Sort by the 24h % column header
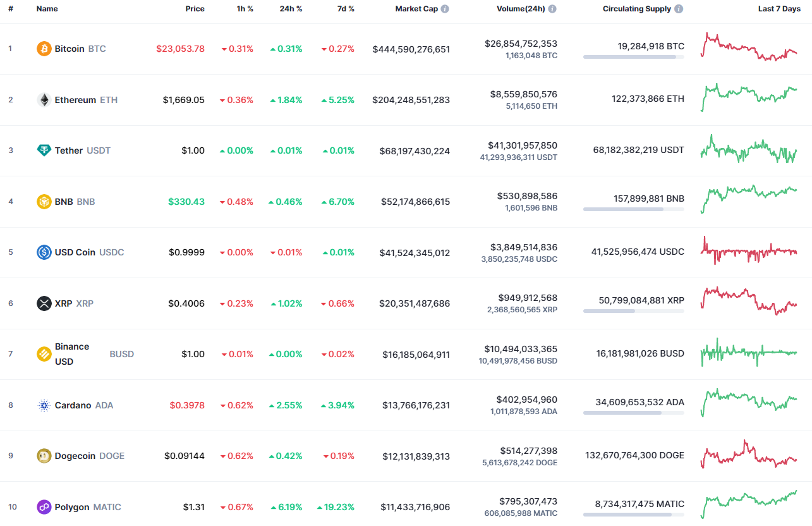The height and width of the screenshot is (526, 812). point(290,9)
